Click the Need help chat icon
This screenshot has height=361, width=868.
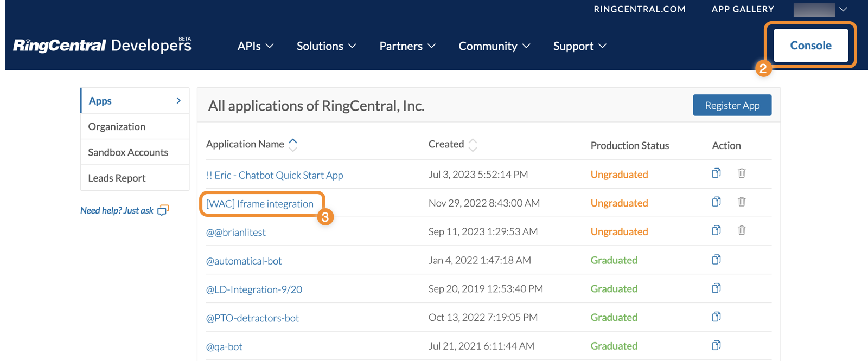[163, 210]
